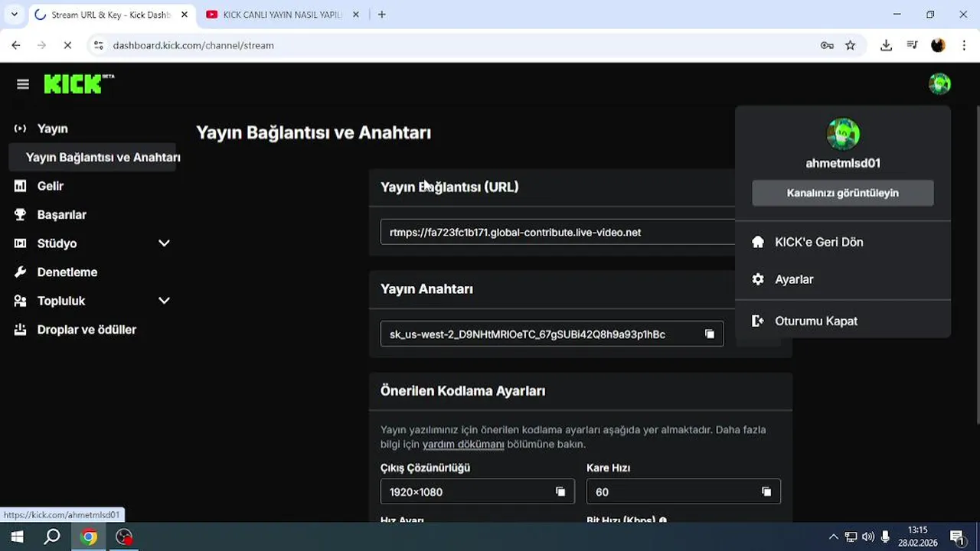980x551 pixels.
Task: Click the logout icon beside Oturumu Kapat
Action: [758, 321]
